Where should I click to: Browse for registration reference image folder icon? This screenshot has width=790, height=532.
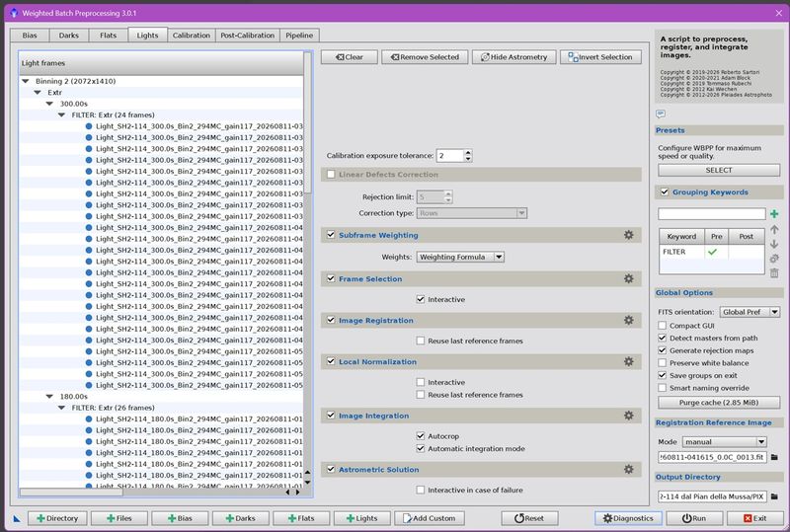(774, 457)
